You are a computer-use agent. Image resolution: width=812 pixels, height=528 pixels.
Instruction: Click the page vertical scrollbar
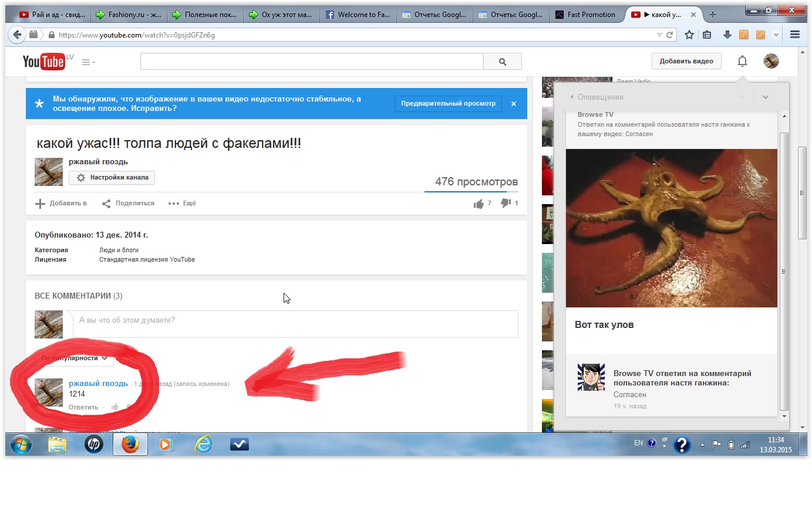(802, 193)
